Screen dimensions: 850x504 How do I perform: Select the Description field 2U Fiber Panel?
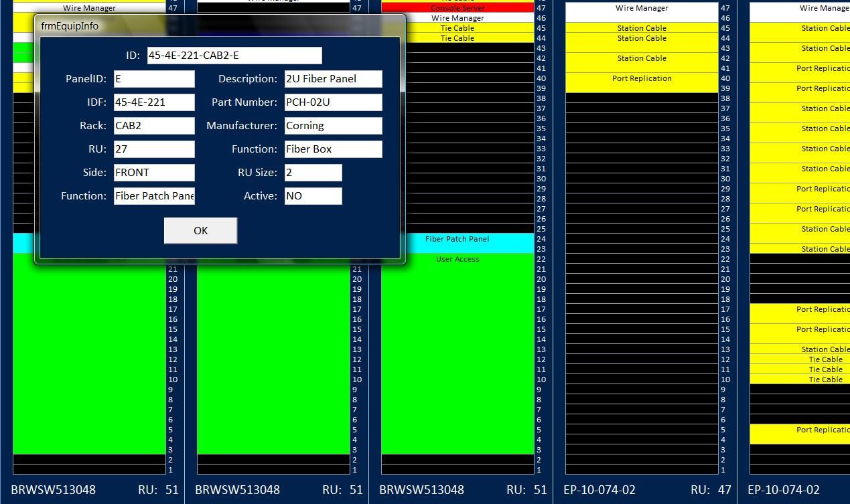pyautogui.click(x=334, y=79)
